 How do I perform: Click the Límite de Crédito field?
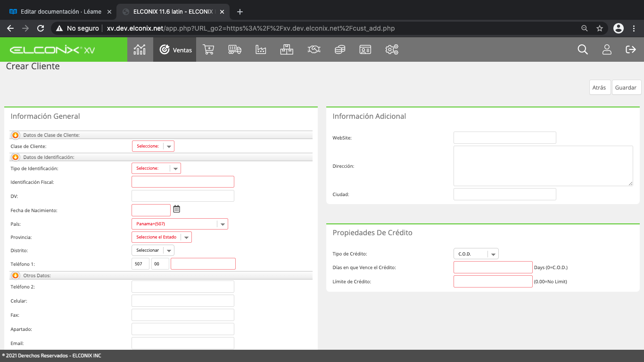(493, 281)
